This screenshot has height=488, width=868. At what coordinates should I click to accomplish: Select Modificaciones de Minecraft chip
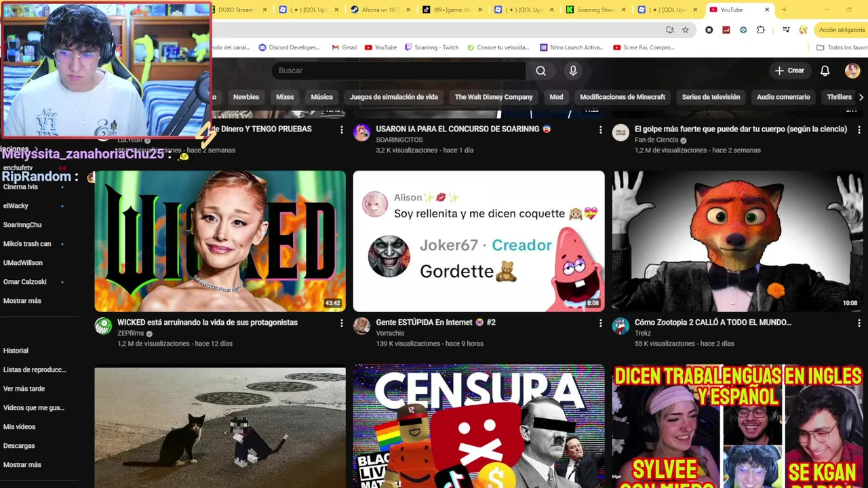(623, 97)
